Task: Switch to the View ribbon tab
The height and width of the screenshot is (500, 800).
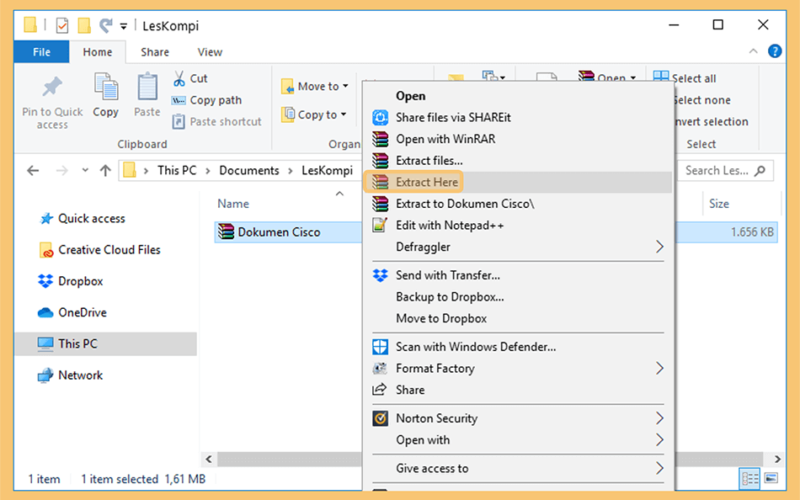Action: pos(210,52)
